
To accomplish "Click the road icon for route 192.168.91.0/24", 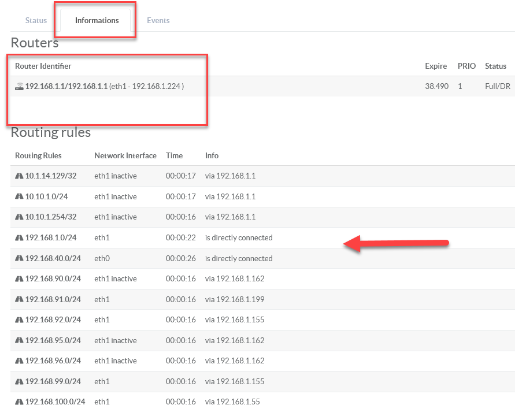I will tap(19, 300).
